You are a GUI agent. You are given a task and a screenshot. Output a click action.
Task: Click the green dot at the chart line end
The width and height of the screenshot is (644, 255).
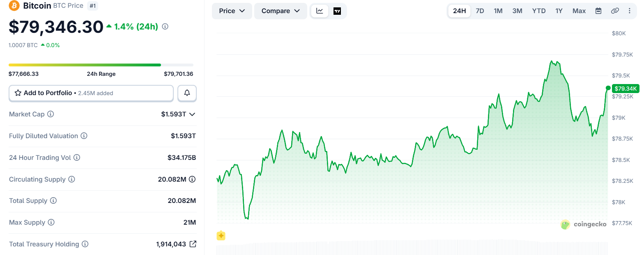click(608, 88)
